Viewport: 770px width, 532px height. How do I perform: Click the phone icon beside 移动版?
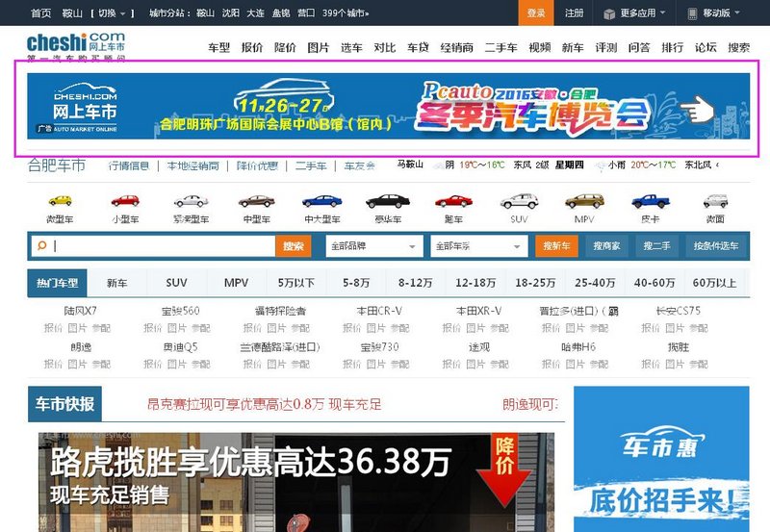coord(692,13)
